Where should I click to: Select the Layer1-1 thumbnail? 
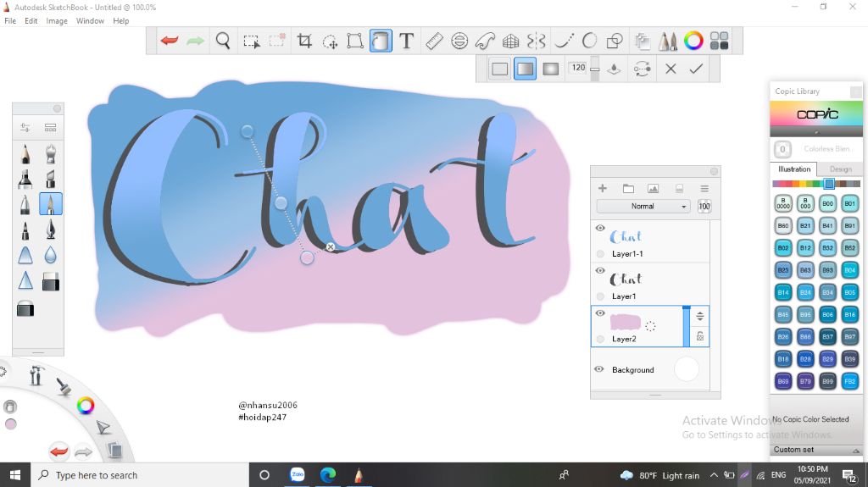coord(626,237)
